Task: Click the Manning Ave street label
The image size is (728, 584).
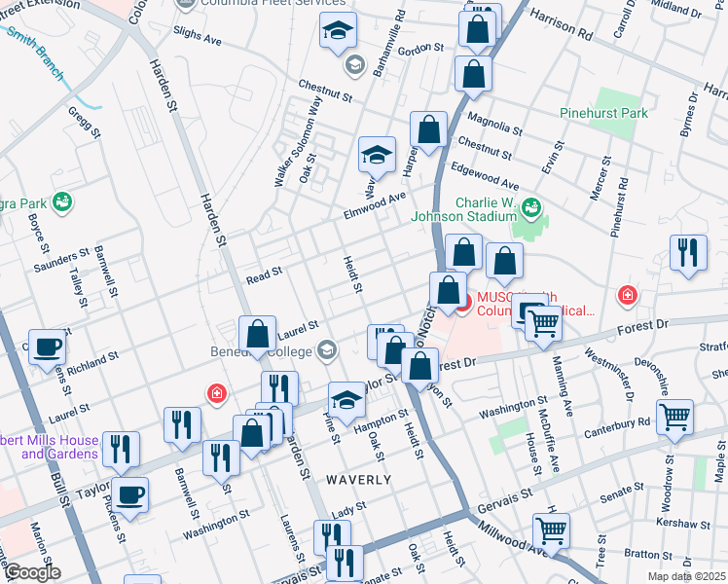Action: click(x=563, y=386)
